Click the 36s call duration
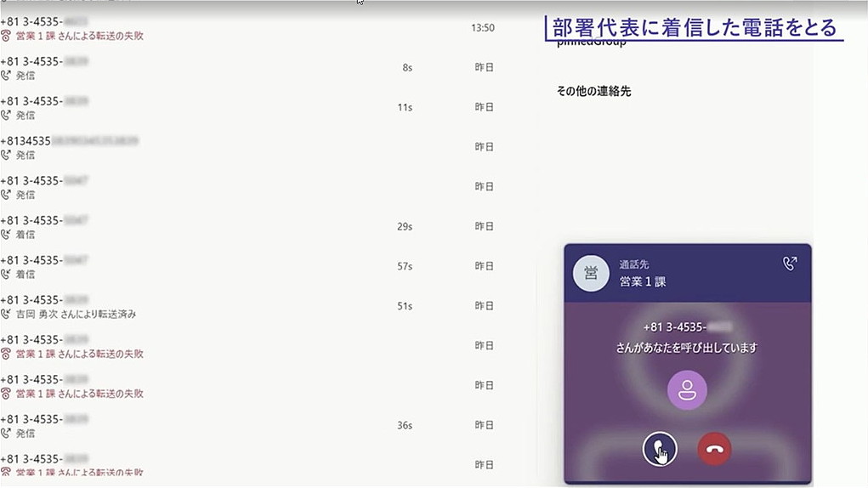868x488 pixels. pyautogui.click(x=405, y=425)
